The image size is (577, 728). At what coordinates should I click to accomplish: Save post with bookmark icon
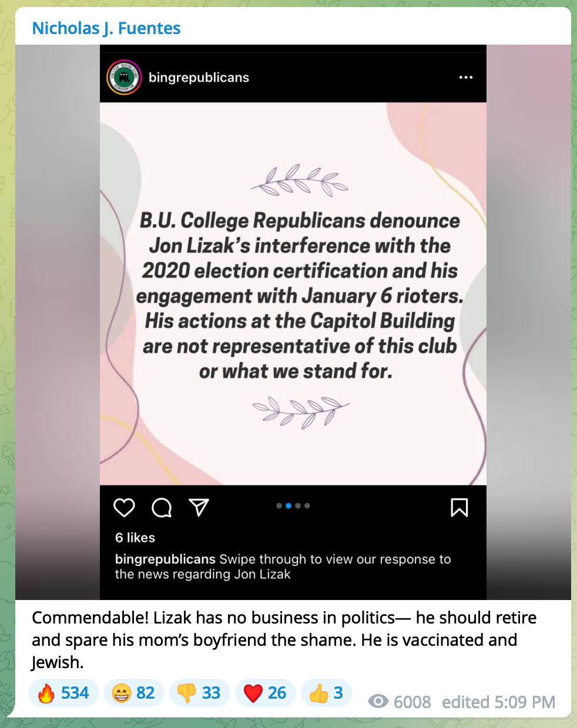coord(459,507)
